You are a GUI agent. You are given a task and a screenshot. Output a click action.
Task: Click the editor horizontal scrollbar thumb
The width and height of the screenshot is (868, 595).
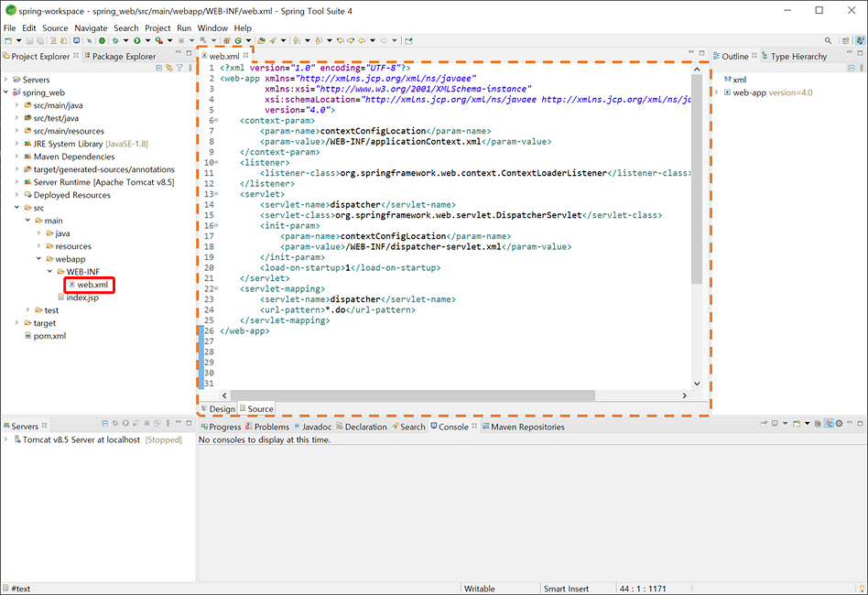click(x=412, y=395)
